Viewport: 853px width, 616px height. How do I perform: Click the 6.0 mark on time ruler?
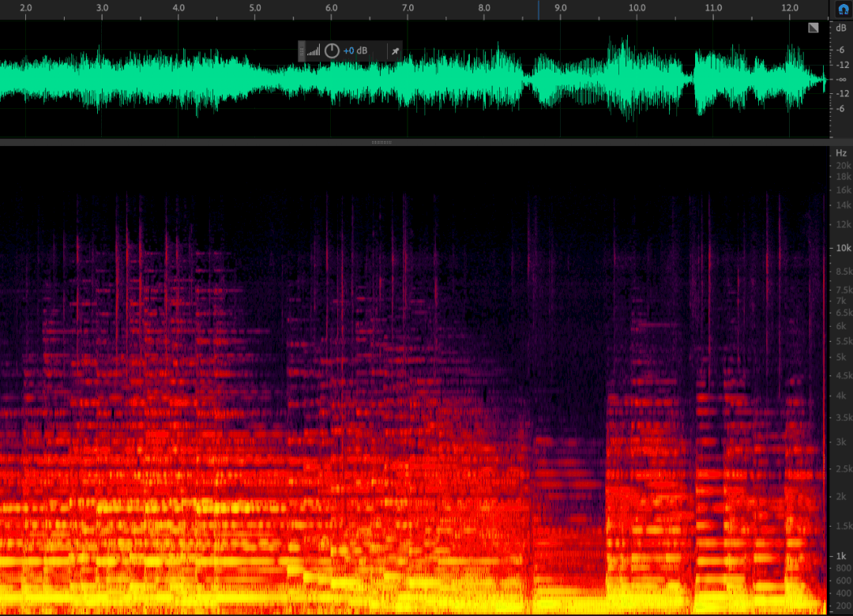coord(331,8)
